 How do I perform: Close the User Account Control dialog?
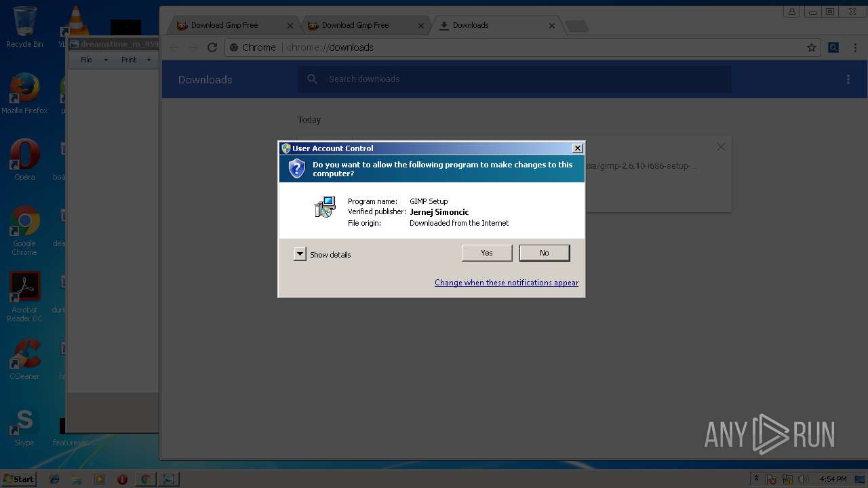(x=578, y=148)
